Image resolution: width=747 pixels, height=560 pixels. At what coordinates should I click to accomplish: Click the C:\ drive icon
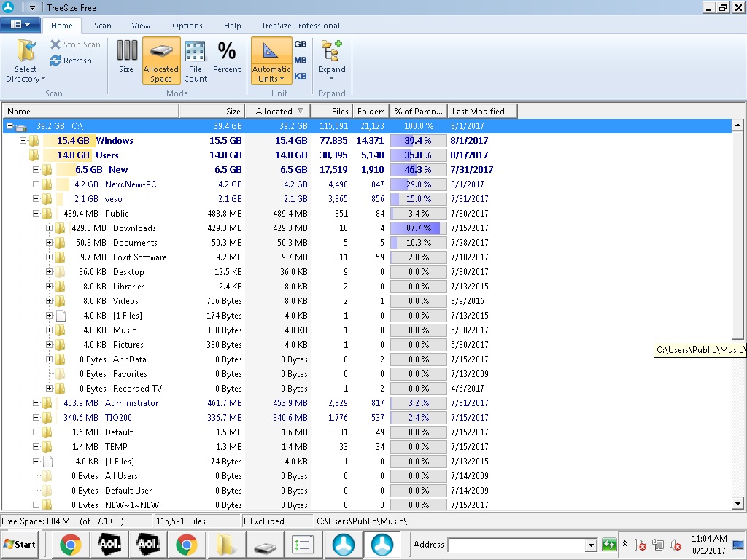20,127
